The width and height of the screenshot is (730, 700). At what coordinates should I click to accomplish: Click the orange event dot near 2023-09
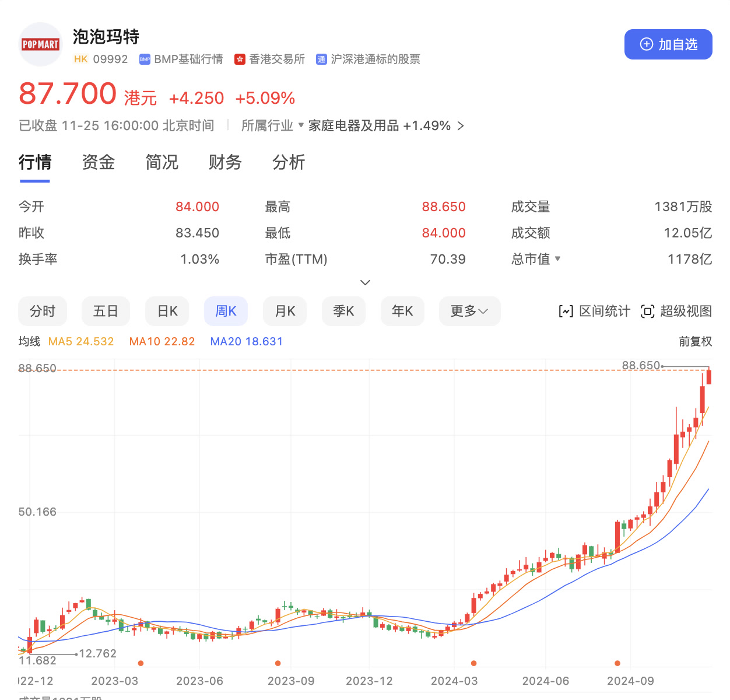(278, 663)
